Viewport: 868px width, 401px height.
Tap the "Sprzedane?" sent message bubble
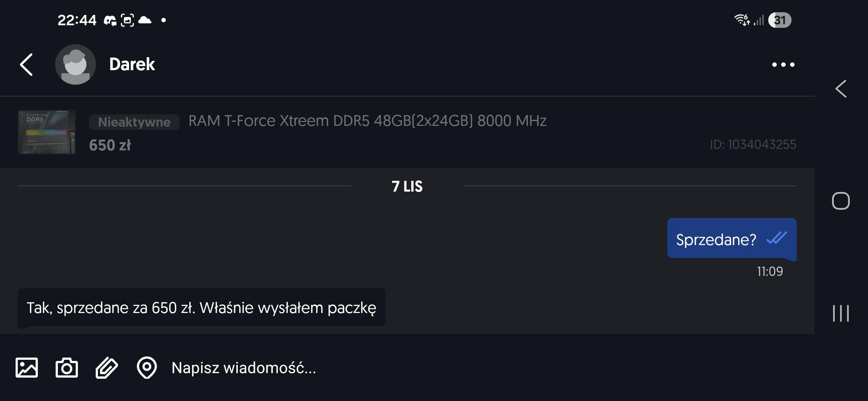click(x=716, y=239)
